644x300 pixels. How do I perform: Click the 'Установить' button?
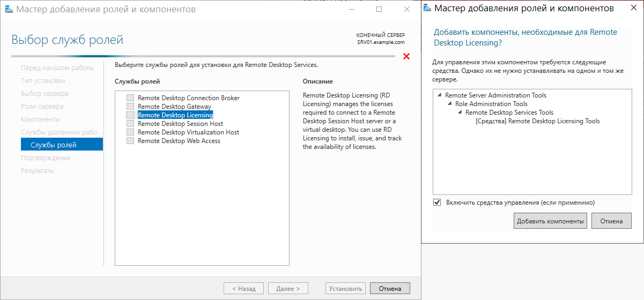coord(345,289)
